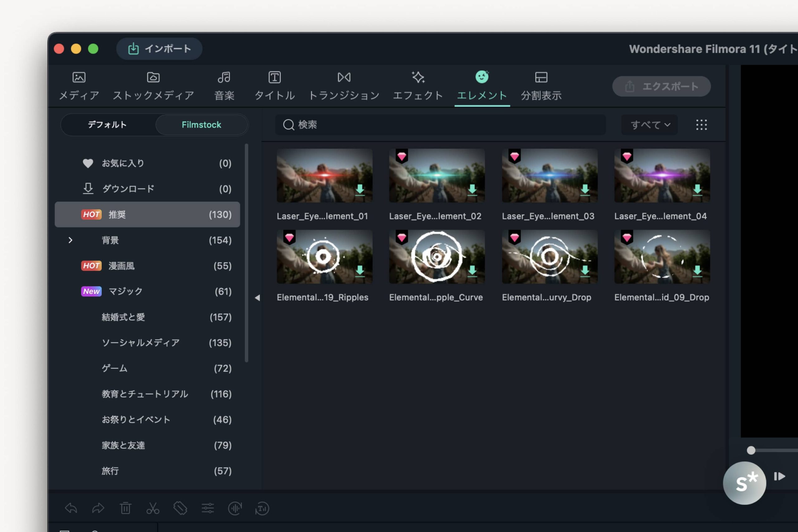The width and height of the screenshot is (798, 532).
Task: Click the floating S* assistant button
Action: [x=744, y=483]
